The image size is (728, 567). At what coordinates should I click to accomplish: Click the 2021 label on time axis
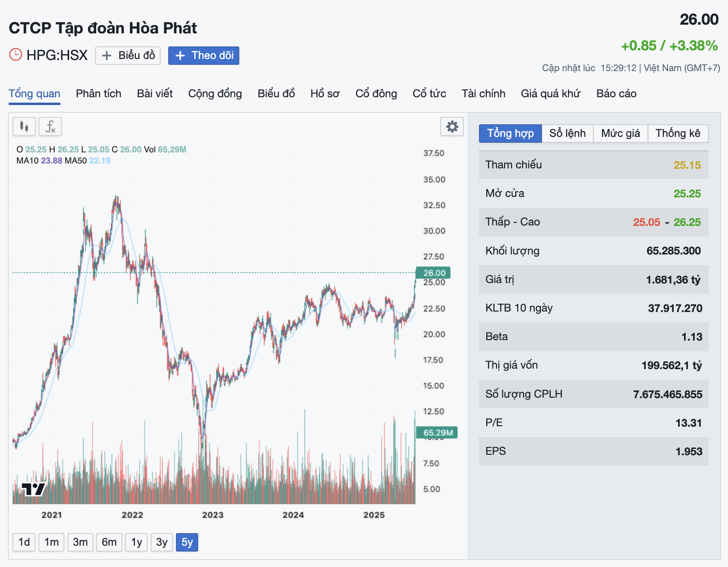click(52, 515)
